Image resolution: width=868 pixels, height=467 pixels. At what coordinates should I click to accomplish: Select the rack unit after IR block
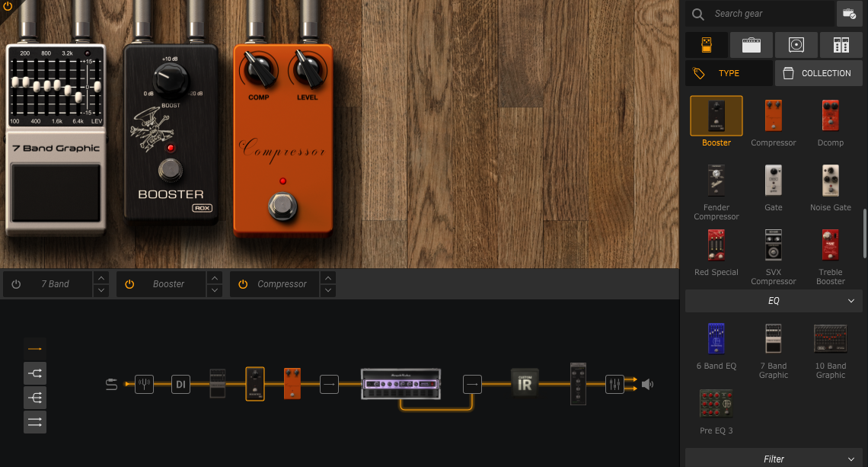pyautogui.click(x=578, y=383)
